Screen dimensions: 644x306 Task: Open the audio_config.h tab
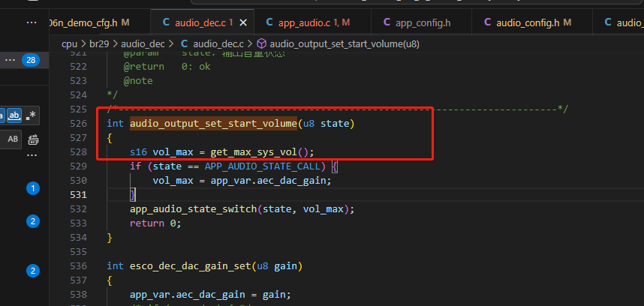coord(532,23)
